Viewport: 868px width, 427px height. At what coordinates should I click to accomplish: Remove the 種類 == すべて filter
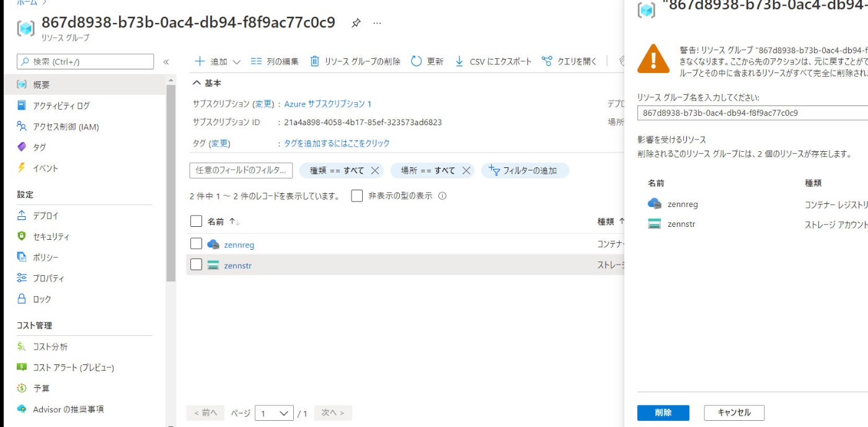[x=374, y=170]
